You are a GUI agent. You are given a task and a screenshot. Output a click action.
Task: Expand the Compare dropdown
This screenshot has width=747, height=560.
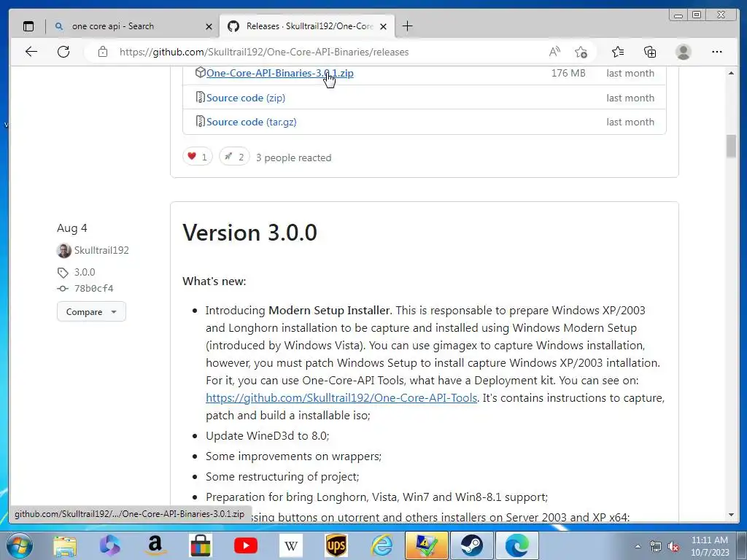click(x=91, y=312)
